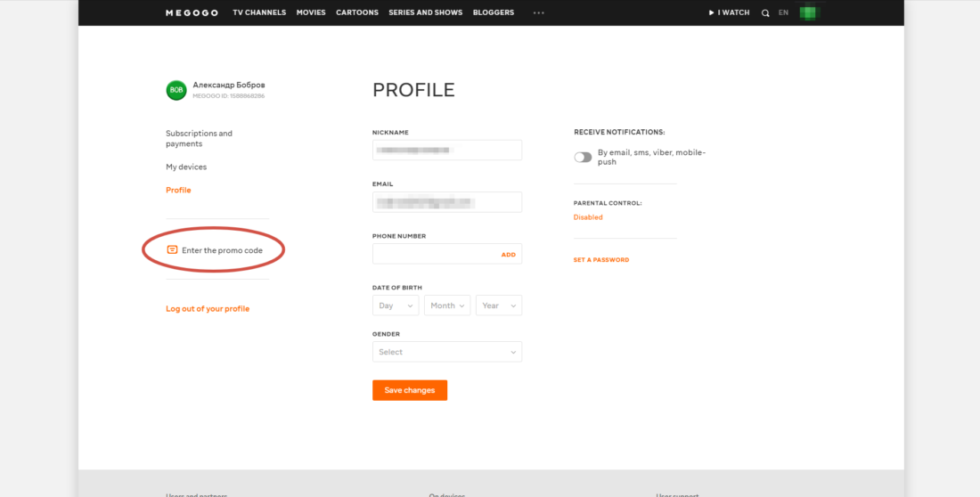Expand the Month dropdown
The image size is (980, 497).
tap(447, 306)
